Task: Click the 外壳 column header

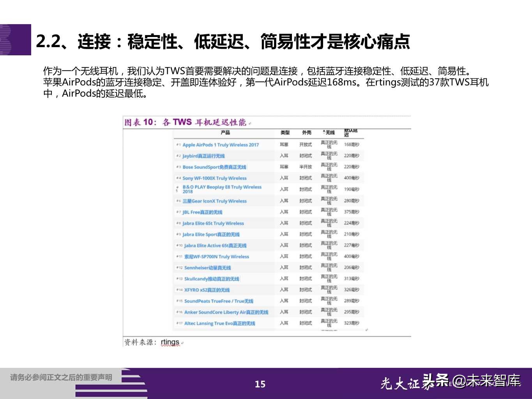Action: point(306,132)
